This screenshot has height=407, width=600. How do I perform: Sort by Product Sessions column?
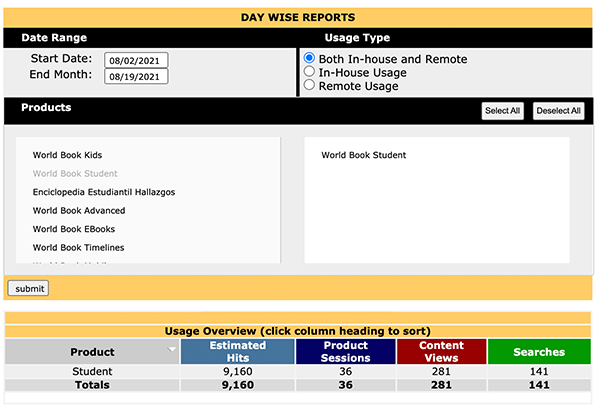point(346,352)
